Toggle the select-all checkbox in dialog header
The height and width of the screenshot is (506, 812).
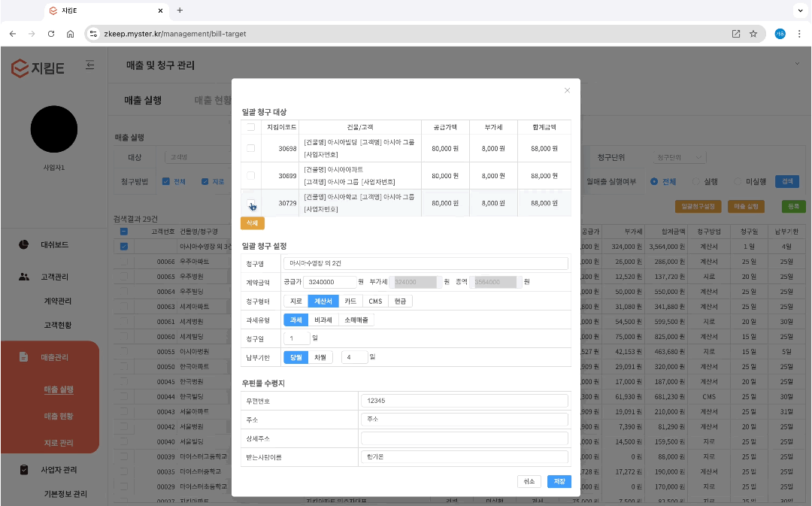pos(250,127)
